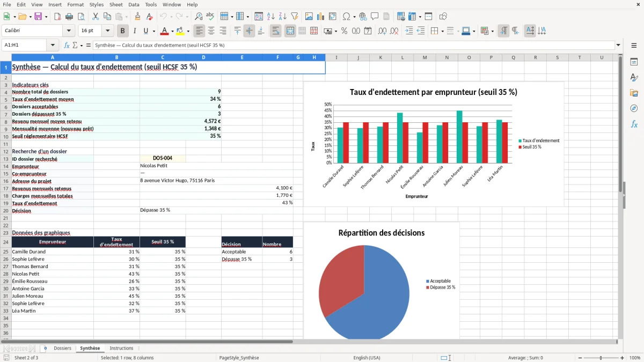Click English (USA) language in status bar
This screenshot has width=644, height=362.
[367, 358]
